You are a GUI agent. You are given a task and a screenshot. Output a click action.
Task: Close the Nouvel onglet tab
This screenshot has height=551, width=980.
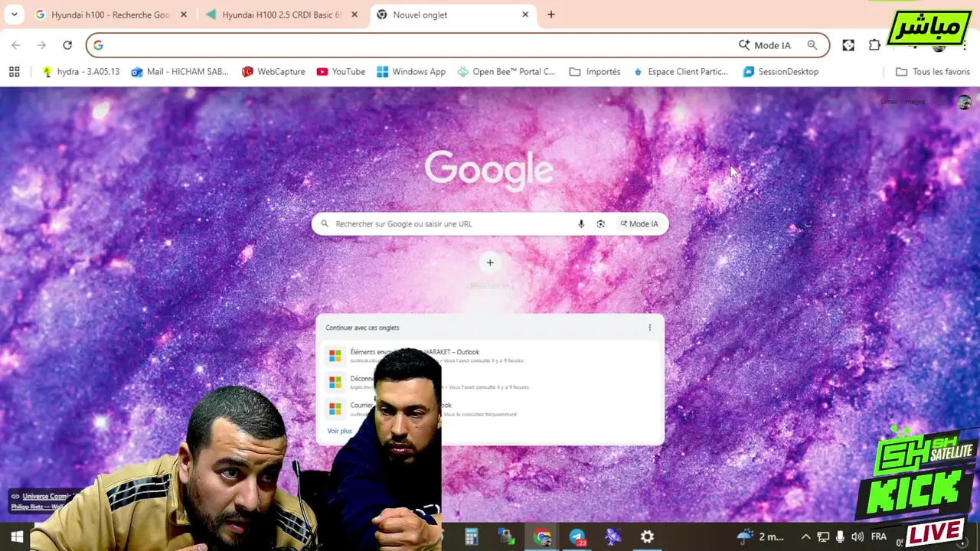pyautogui.click(x=525, y=15)
